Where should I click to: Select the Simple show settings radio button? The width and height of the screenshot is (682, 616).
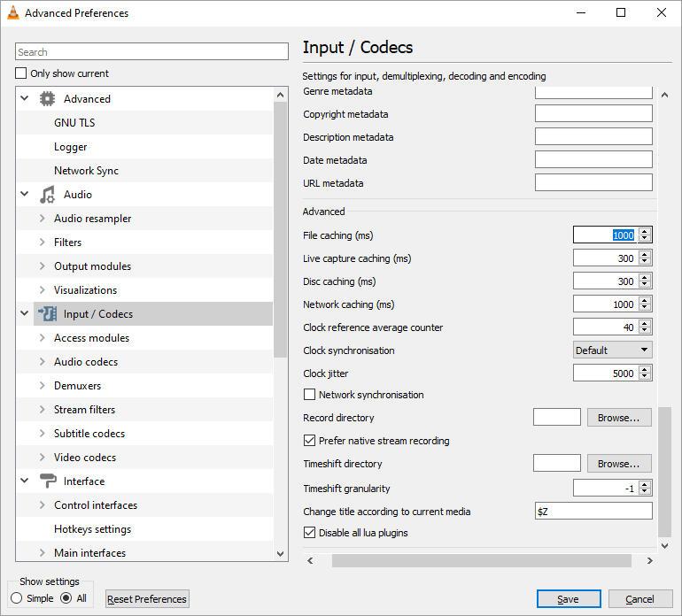[x=17, y=598]
